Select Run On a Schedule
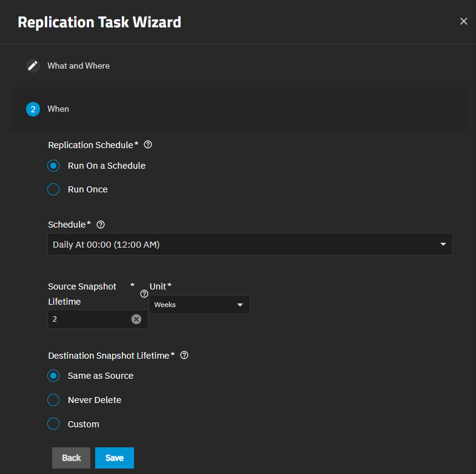The width and height of the screenshot is (476, 474). click(x=96, y=166)
